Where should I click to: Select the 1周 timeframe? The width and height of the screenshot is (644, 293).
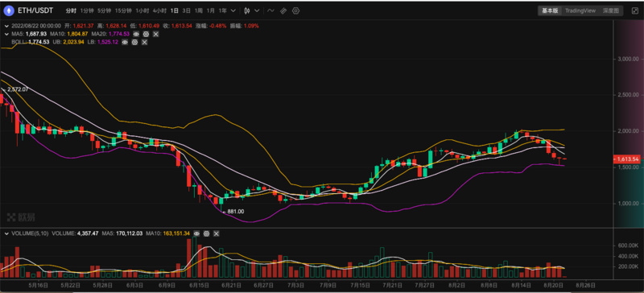coord(199,10)
